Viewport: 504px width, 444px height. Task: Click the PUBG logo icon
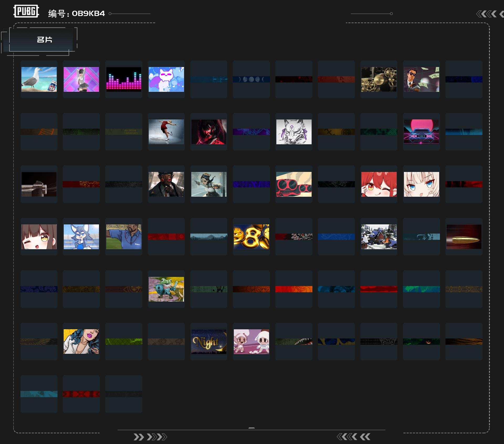(26, 11)
